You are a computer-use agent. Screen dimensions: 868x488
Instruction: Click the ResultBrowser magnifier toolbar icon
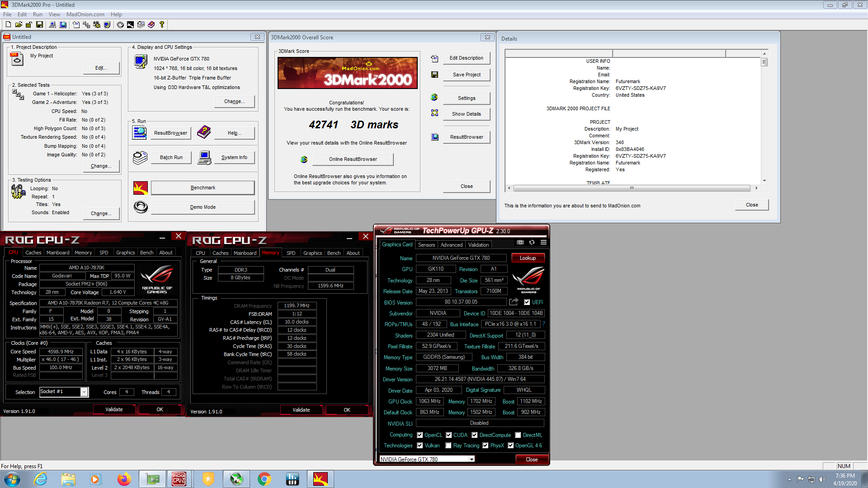click(63, 24)
